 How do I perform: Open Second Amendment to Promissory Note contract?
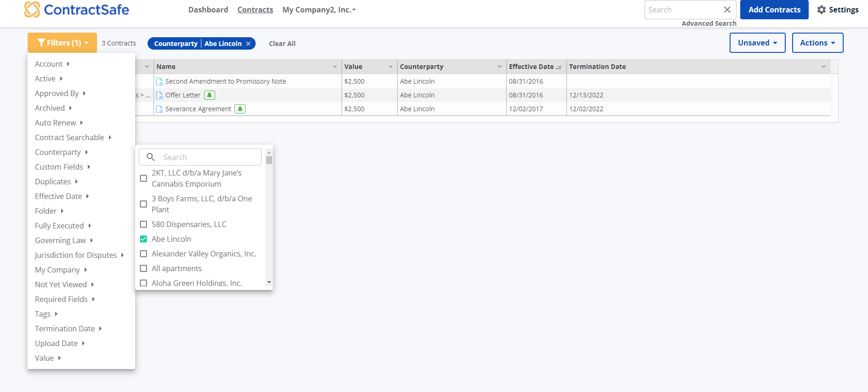click(x=226, y=81)
